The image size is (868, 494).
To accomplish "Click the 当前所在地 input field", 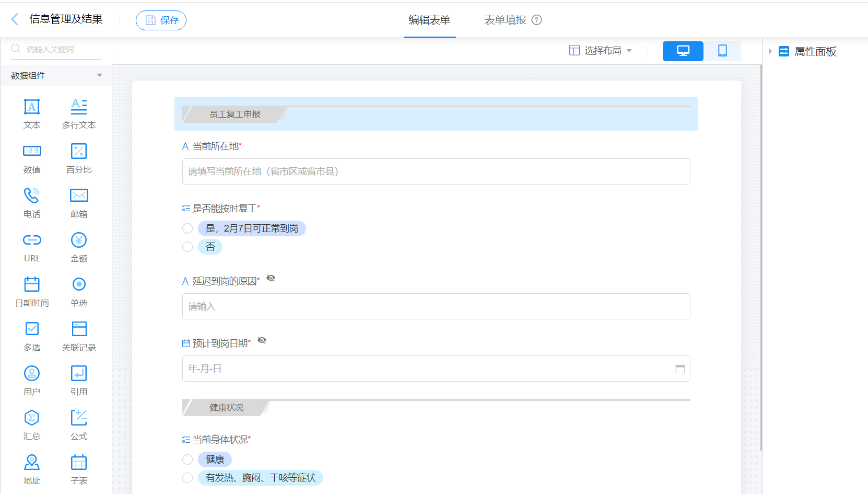I will pyautogui.click(x=436, y=171).
